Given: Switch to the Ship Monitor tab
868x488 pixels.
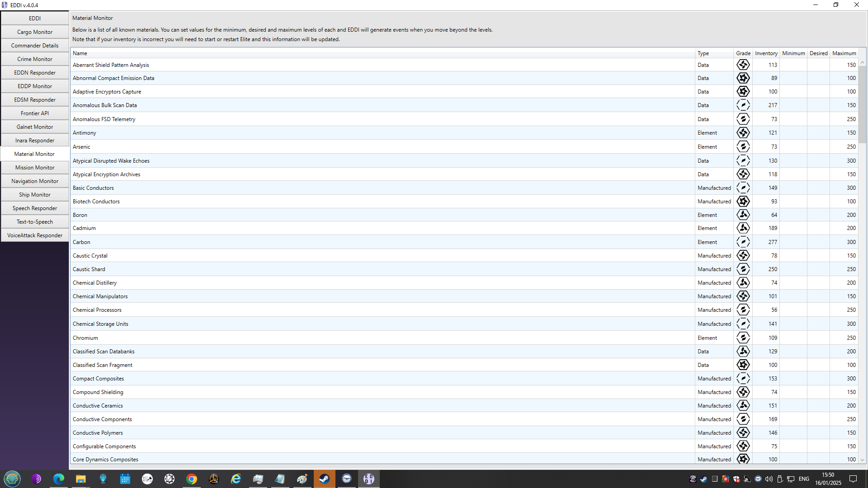Looking at the screenshot, I should pyautogui.click(x=35, y=194).
